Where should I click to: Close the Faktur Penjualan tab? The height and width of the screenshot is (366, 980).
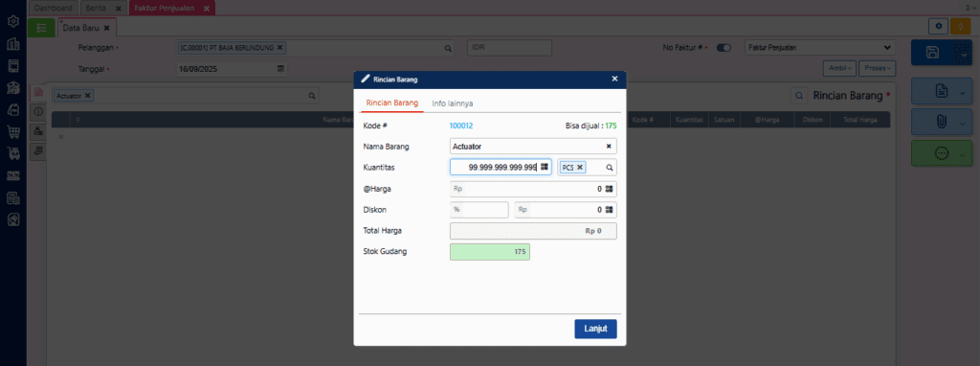(x=207, y=8)
